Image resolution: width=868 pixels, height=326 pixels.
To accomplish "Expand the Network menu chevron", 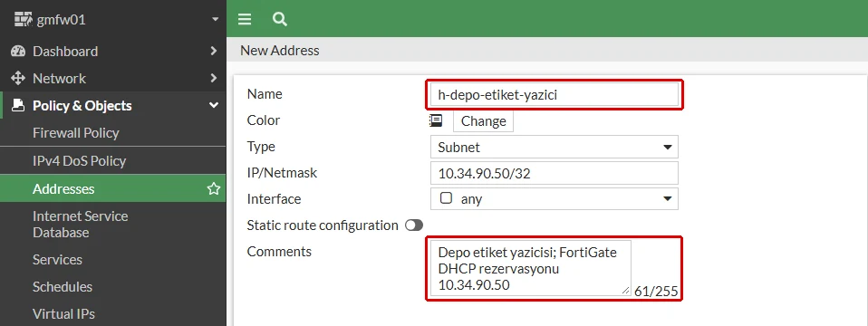I will 214,78.
